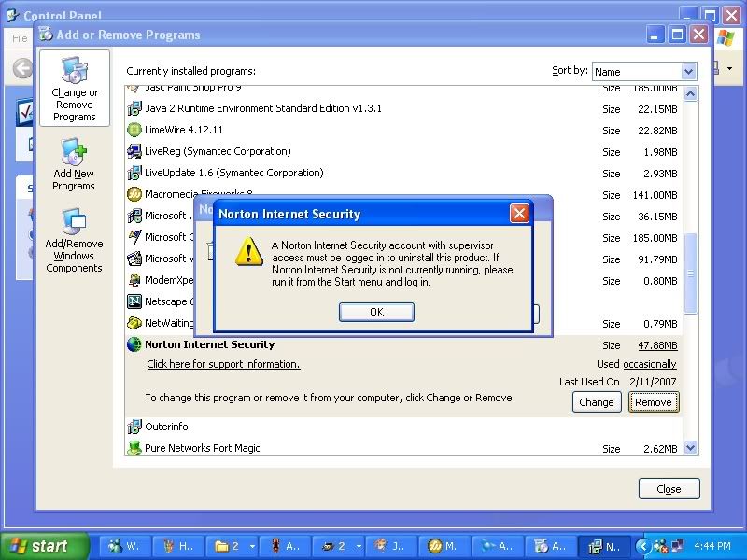Select the LimeWire 4.12.11 icon
This screenshot has height=560, width=747.
[134, 130]
